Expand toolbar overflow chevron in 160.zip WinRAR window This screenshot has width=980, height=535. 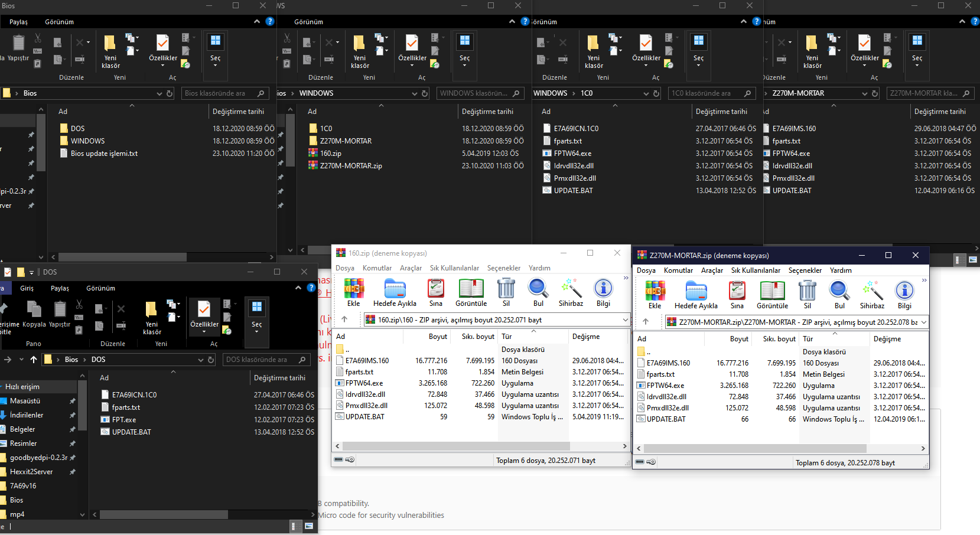[x=626, y=278]
